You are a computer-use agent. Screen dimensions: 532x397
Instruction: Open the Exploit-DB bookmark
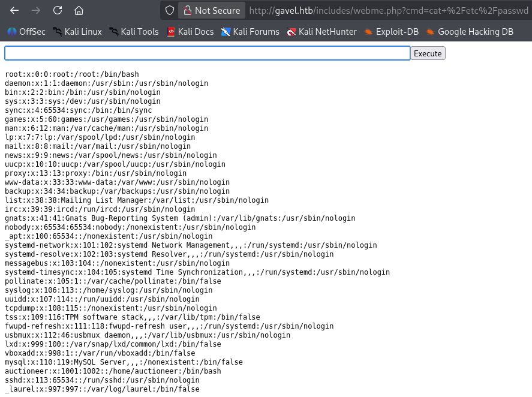391,32
